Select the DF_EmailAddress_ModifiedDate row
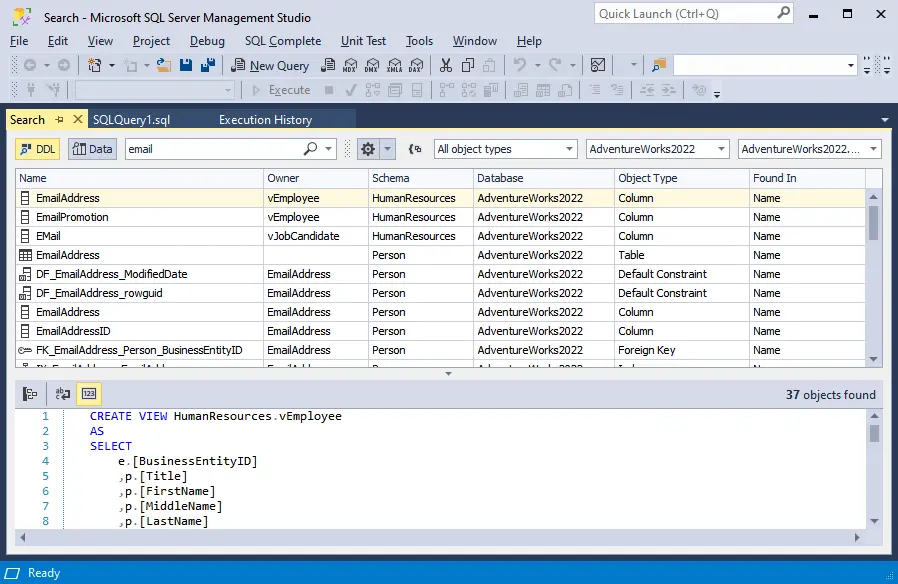This screenshot has width=898, height=584. [440, 274]
